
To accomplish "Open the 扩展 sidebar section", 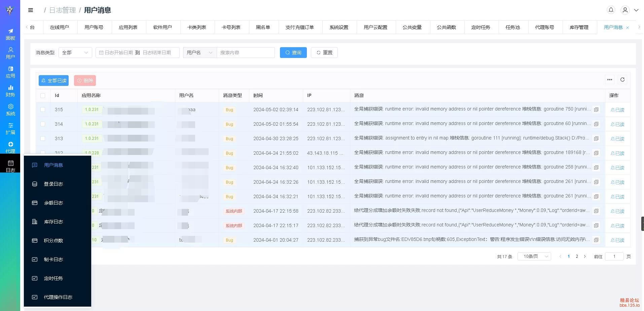I will [10, 129].
